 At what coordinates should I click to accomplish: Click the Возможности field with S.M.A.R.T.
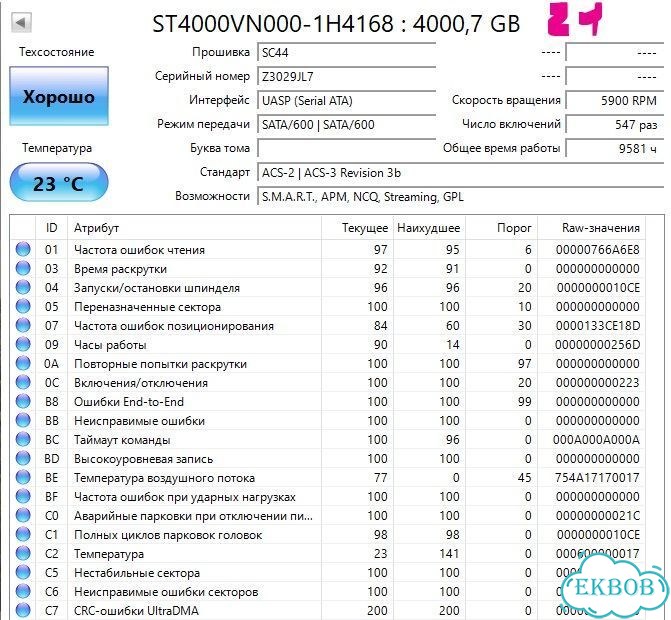[x=460, y=196]
